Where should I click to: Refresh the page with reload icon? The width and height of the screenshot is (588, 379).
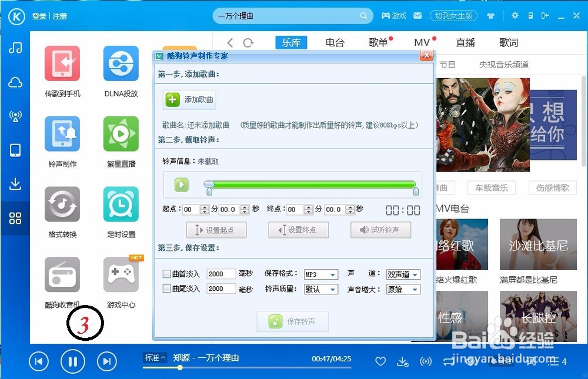coord(248,43)
